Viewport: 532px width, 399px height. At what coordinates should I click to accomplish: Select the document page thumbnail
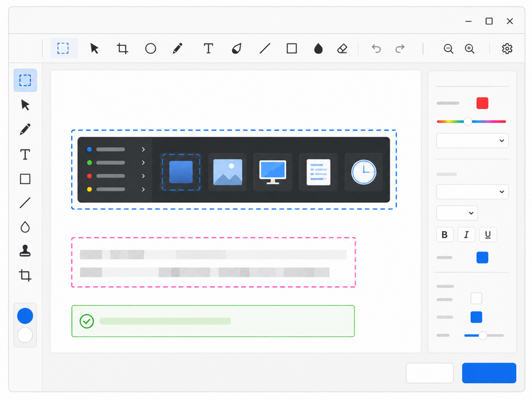coord(319,172)
